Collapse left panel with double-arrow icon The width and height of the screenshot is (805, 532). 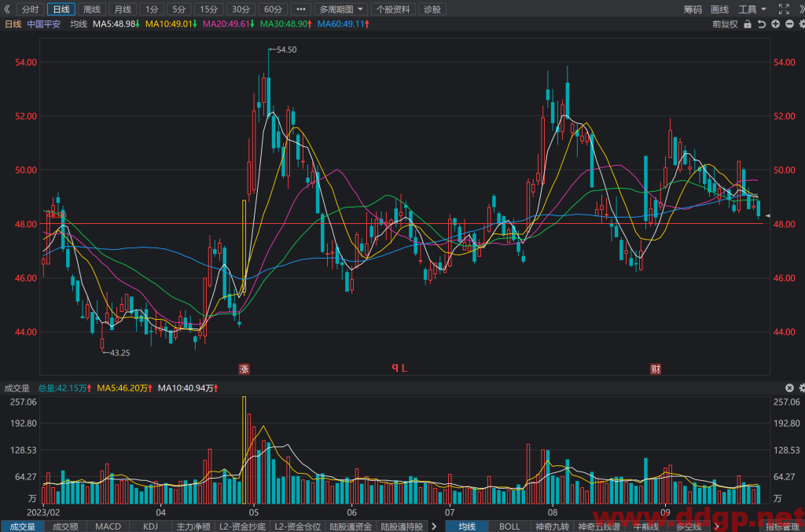tap(7, 9)
